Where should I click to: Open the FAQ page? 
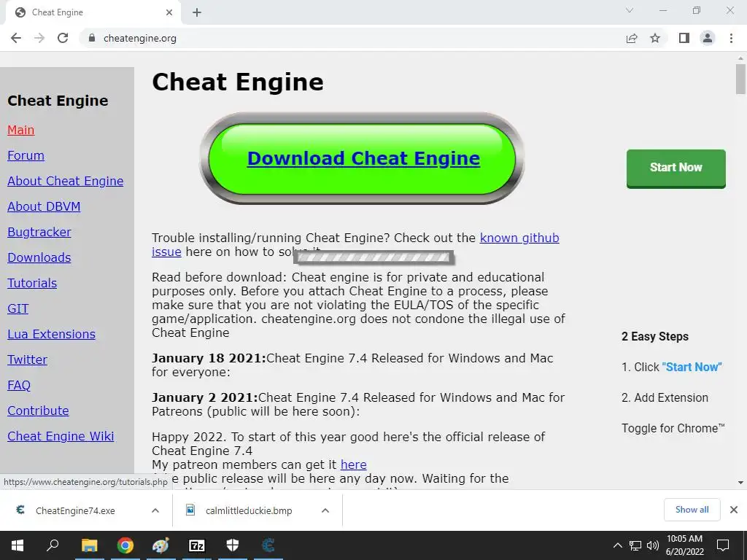[18, 385]
